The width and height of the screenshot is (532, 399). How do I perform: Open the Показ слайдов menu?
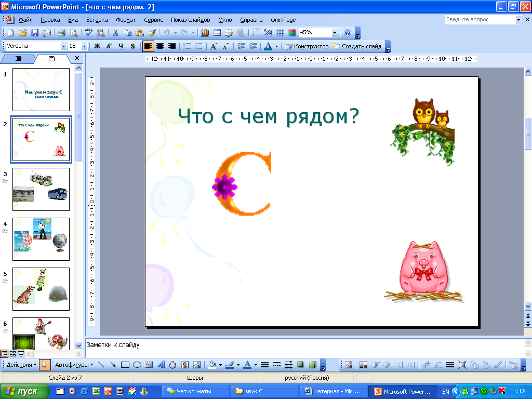click(190, 20)
